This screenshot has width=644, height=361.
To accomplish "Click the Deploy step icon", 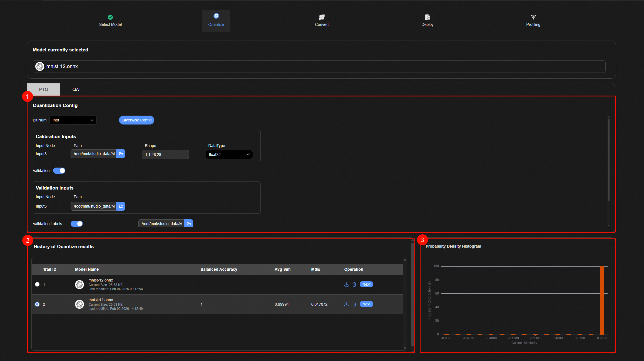I will pos(427,17).
